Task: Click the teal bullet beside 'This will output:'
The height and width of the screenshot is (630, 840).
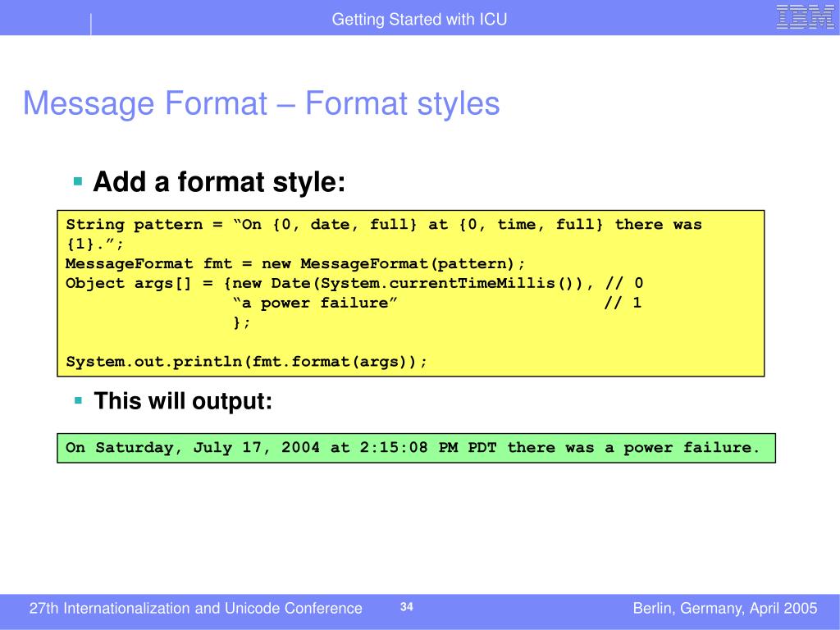Action: coord(78,400)
